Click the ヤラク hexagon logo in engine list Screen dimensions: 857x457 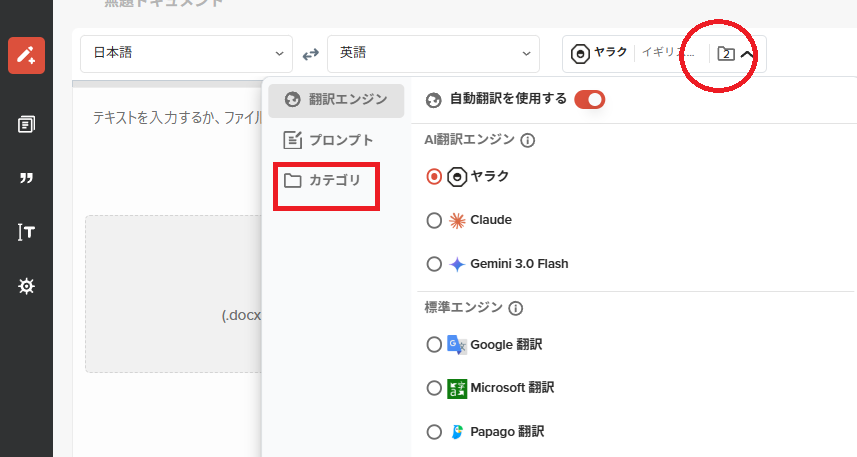(457, 177)
